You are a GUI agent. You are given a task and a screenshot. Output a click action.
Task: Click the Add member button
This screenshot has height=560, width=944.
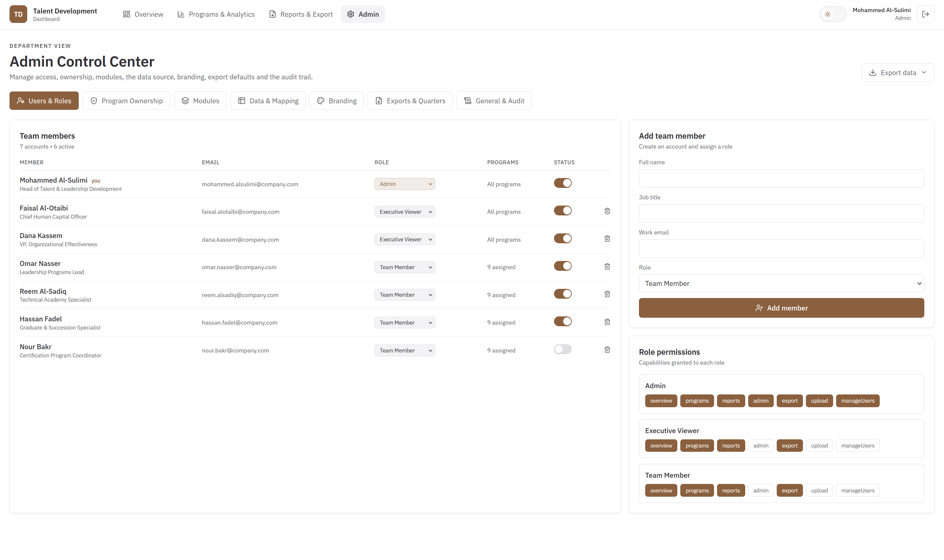(781, 308)
